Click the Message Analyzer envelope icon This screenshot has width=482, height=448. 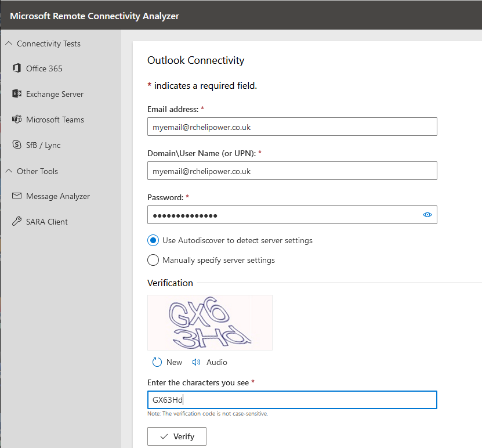click(x=17, y=196)
